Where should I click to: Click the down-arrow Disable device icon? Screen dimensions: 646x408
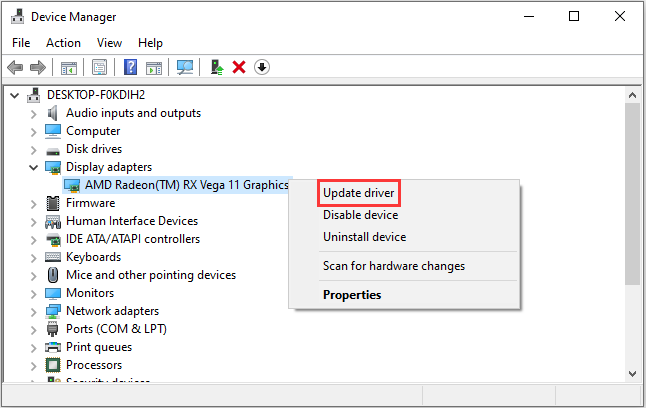click(x=262, y=67)
